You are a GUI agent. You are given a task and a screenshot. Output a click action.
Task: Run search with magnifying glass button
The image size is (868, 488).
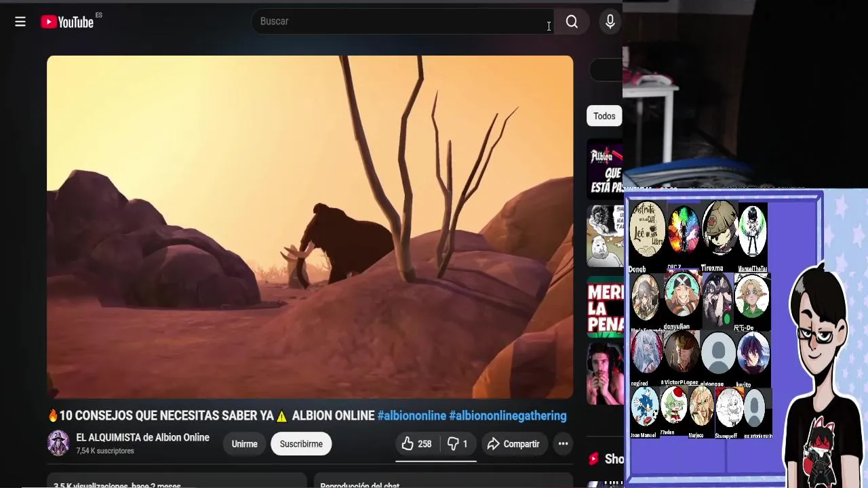(x=572, y=22)
